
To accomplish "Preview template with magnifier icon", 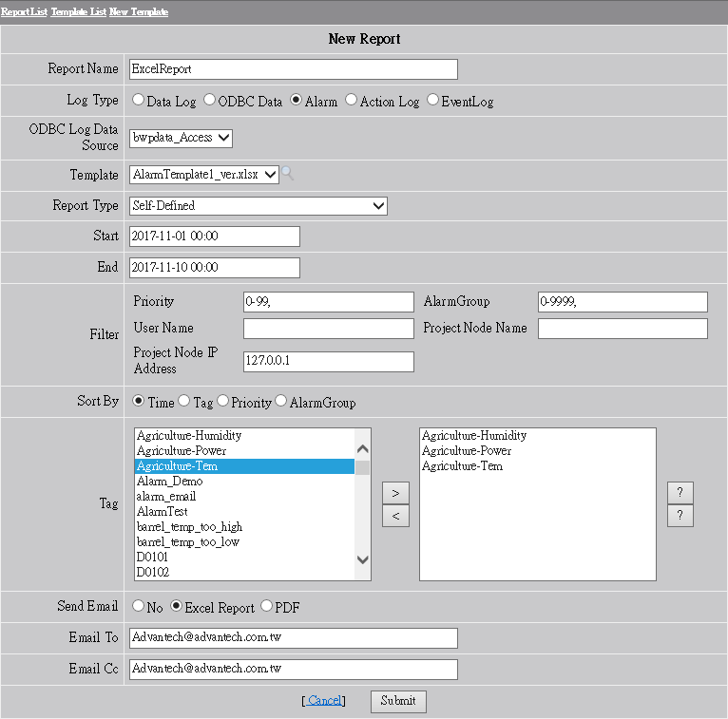I will 287,174.
